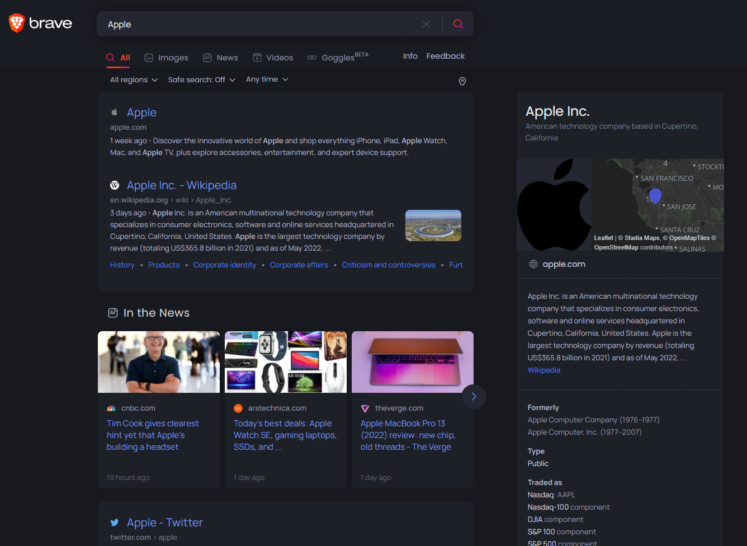The height and width of the screenshot is (546, 747).
Task: Click the Wikipedia favicon icon
Action: (x=114, y=185)
